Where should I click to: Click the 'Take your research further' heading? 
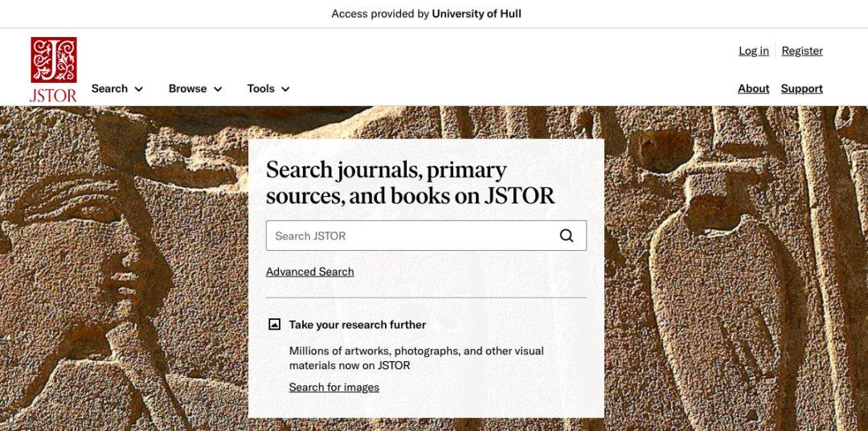pyautogui.click(x=357, y=325)
